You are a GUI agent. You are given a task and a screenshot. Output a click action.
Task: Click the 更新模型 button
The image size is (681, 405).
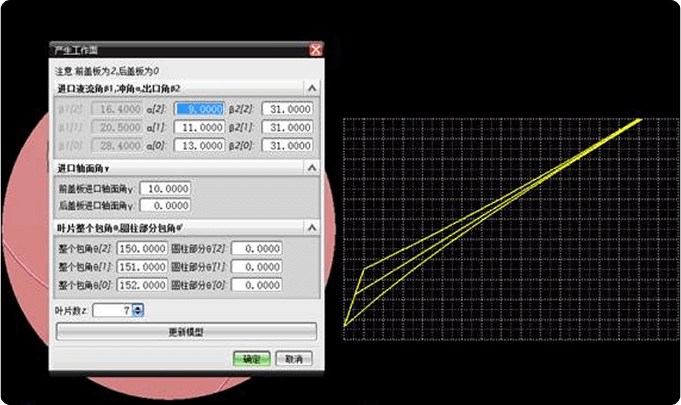click(x=186, y=331)
